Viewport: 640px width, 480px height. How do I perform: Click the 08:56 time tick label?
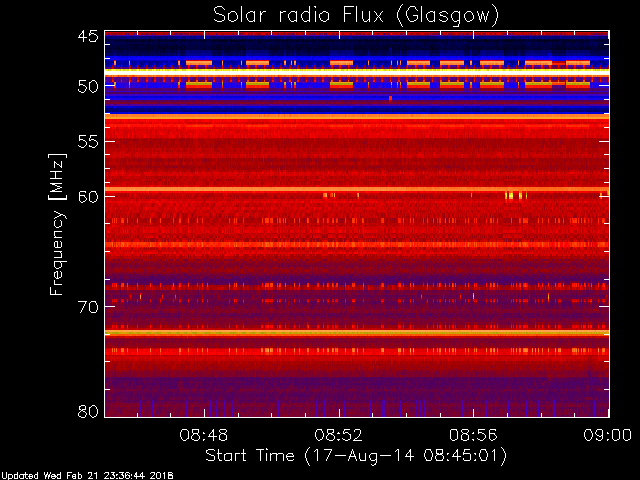[473, 435]
